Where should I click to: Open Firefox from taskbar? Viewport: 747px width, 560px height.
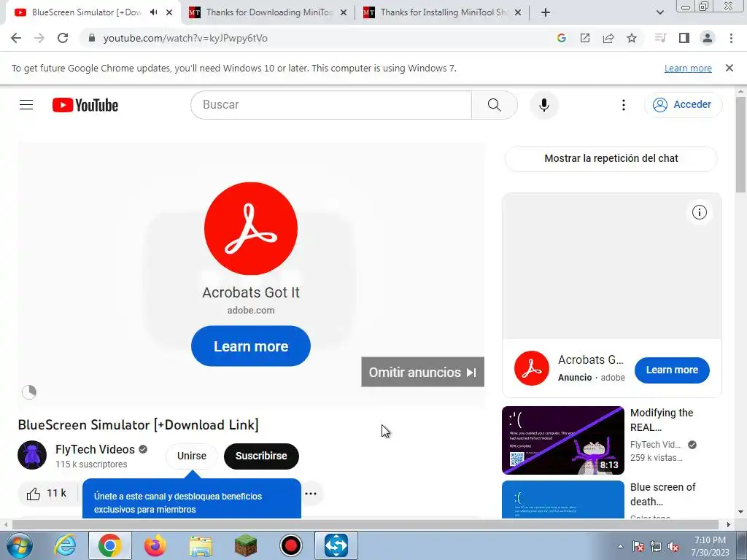155,545
